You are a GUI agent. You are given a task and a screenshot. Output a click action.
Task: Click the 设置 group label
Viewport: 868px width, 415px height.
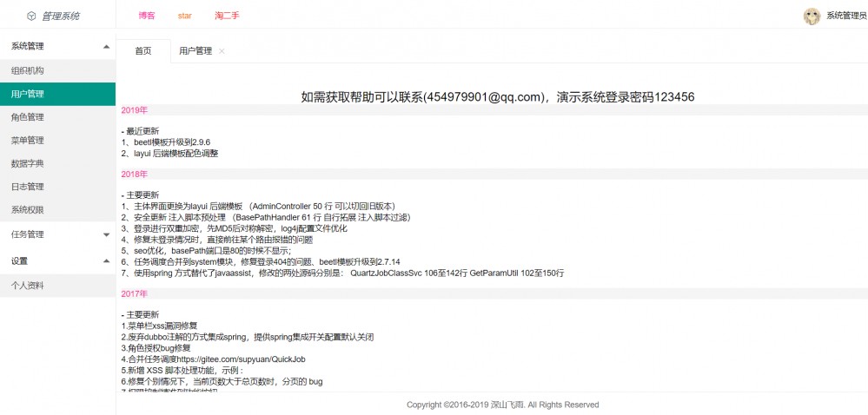(x=19, y=260)
